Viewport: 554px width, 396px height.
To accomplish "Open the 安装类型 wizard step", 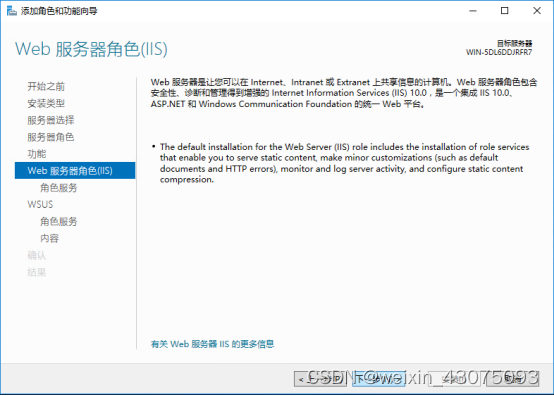I will point(46,103).
